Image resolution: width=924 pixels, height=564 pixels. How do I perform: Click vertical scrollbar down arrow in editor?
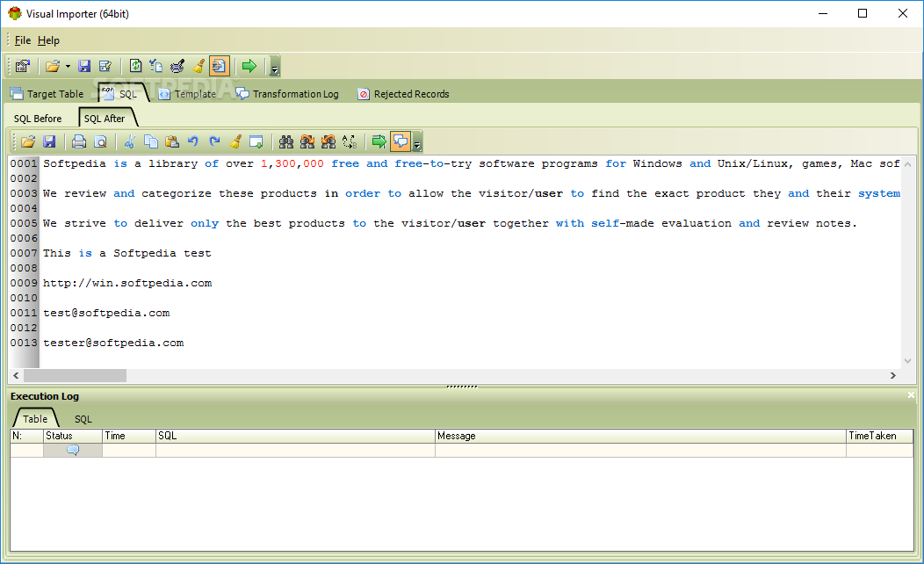[x=907, y=361]
